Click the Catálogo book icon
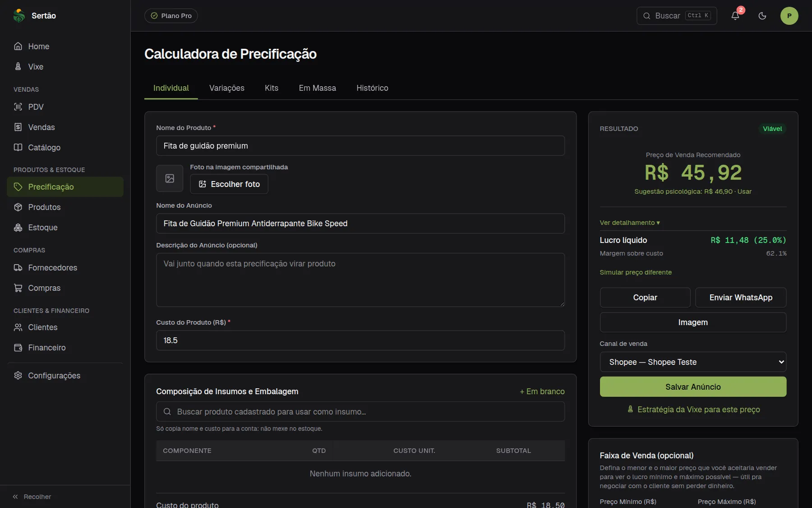This screenshot has height=508, width=812. coord(18,147)
